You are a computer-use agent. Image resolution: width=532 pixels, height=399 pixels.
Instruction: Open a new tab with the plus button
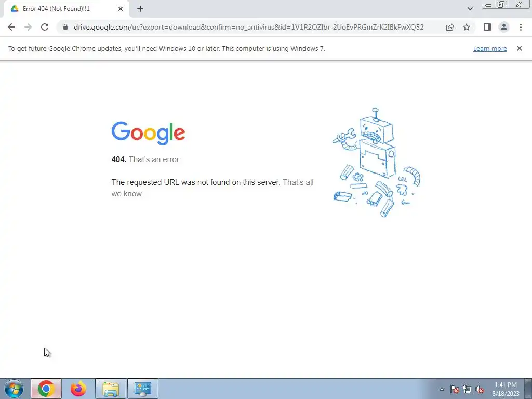(x=140, y=9)
